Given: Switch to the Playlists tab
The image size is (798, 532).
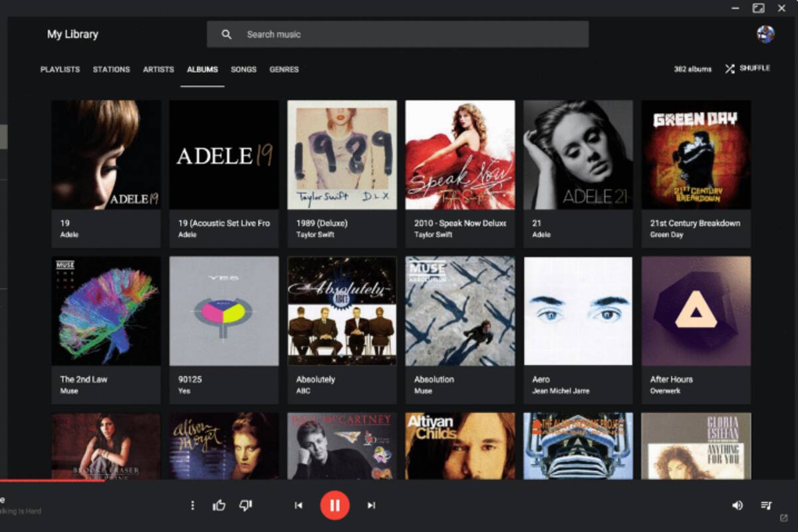Looking at the screenshot, I should 60,69.
